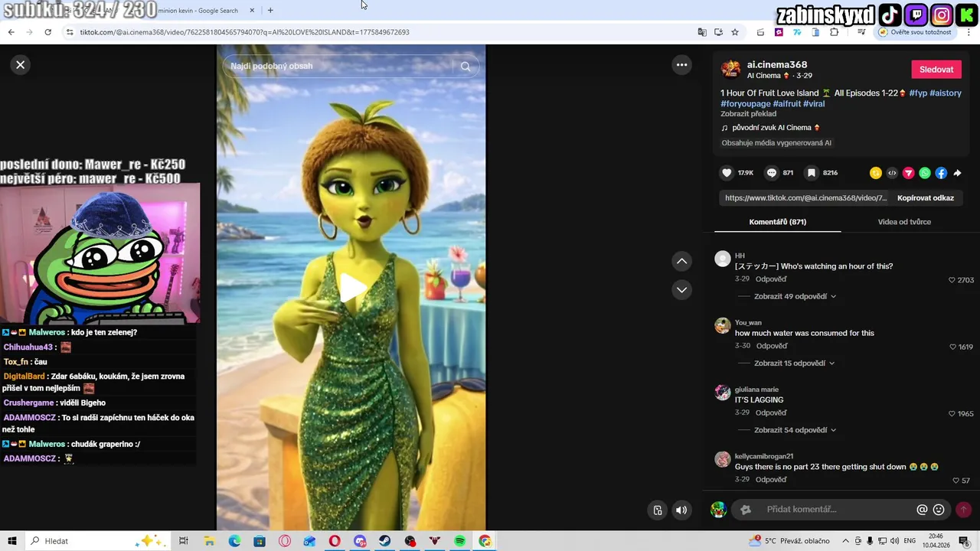This screenshot has width=980, height=551.
Task: Click the #aistory hashtag
Action: [946, 93]
